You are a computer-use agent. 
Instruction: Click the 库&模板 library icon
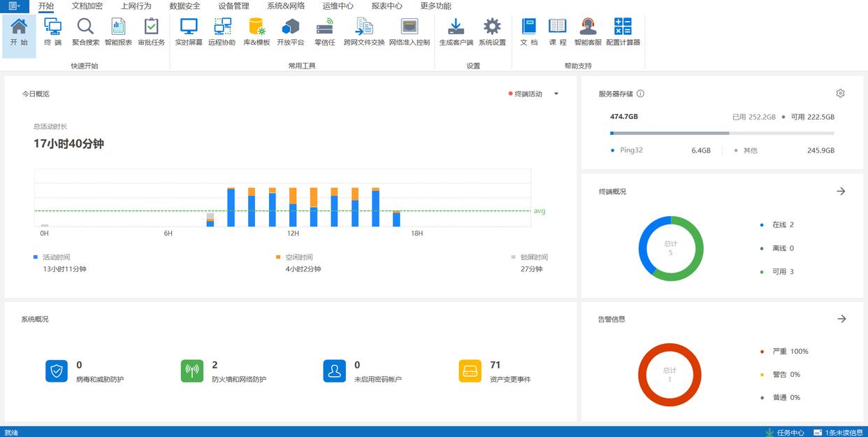coord(256,32)
